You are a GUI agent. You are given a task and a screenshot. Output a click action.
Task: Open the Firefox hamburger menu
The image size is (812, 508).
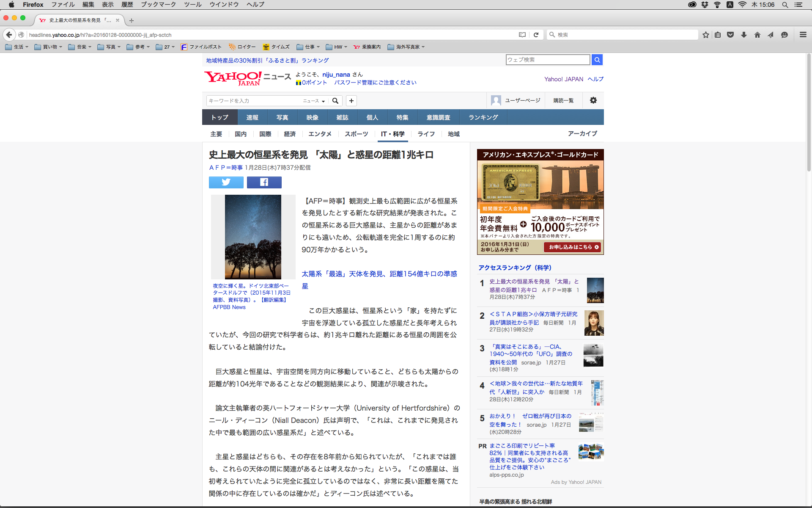pyautogui.click(x=803, y=35)
